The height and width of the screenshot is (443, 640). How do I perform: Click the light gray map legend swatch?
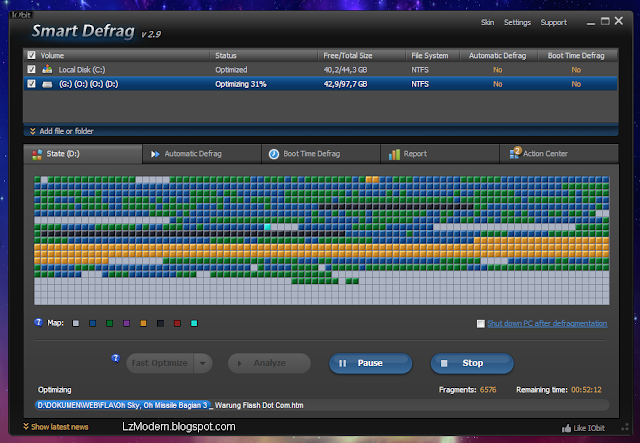(x=76, y=323)
